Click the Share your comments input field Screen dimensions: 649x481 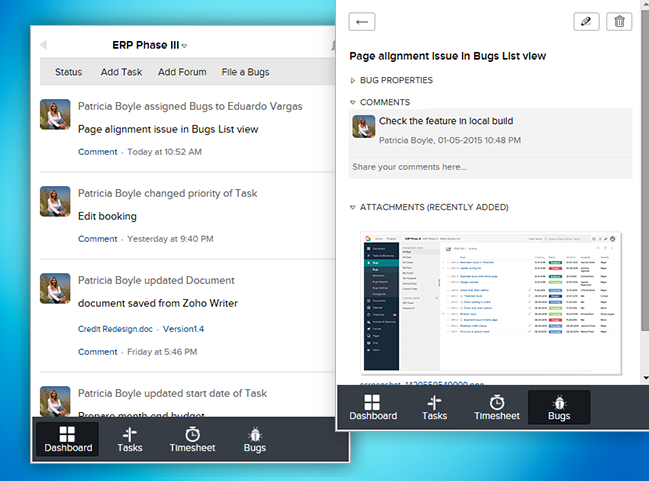tap(490, 167)
